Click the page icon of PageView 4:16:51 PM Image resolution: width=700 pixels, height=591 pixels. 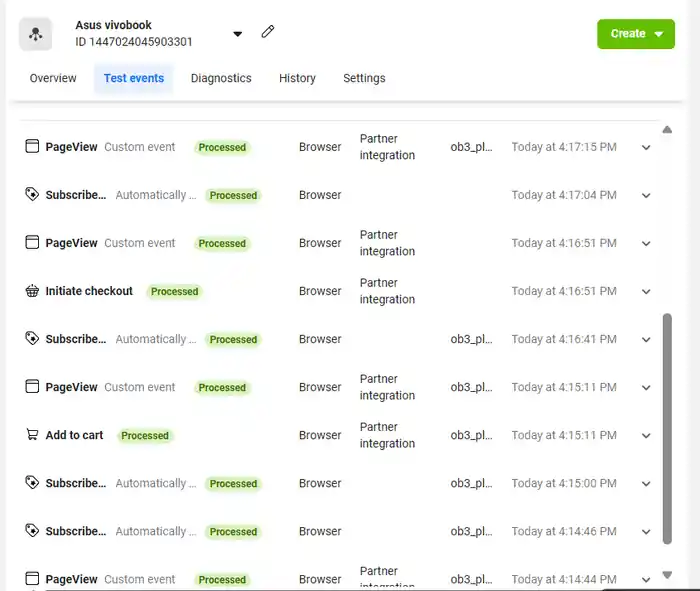pos(32,242)
